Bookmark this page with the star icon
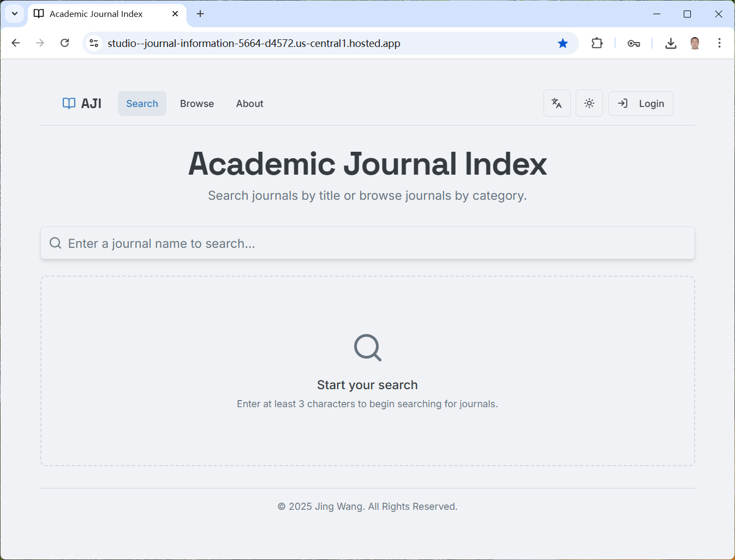The image size is (735, 560). point(563,43)
